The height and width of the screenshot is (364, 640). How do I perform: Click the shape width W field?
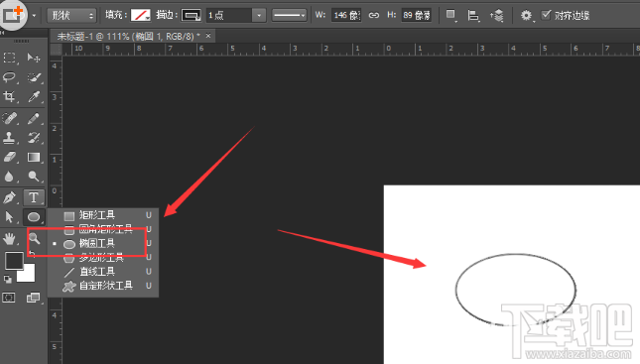[346, 16]
